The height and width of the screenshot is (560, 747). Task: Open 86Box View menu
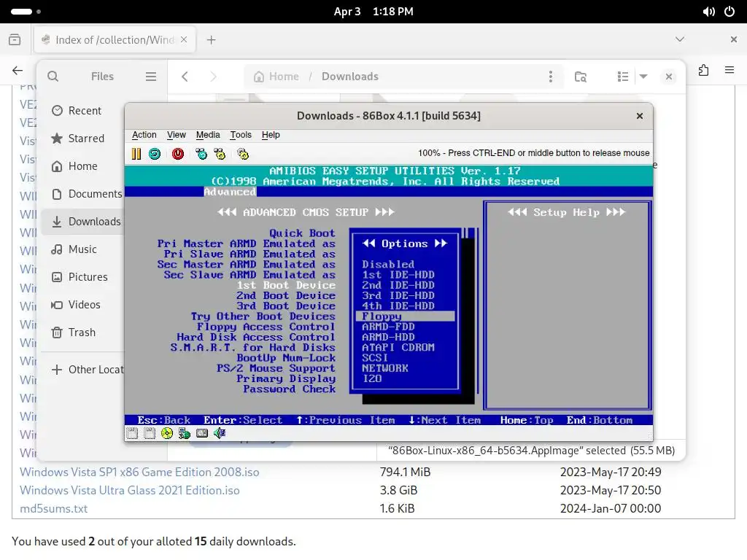[x=177, y=135]
